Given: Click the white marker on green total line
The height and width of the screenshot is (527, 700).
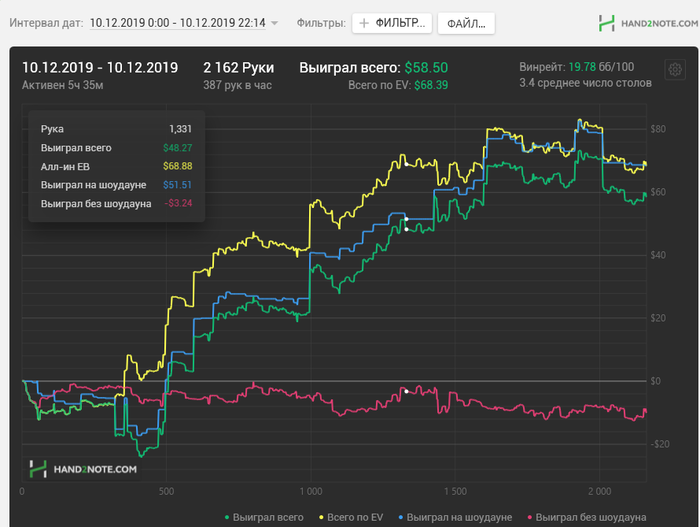Looking at the screenshot, I should tap(406, 230).
